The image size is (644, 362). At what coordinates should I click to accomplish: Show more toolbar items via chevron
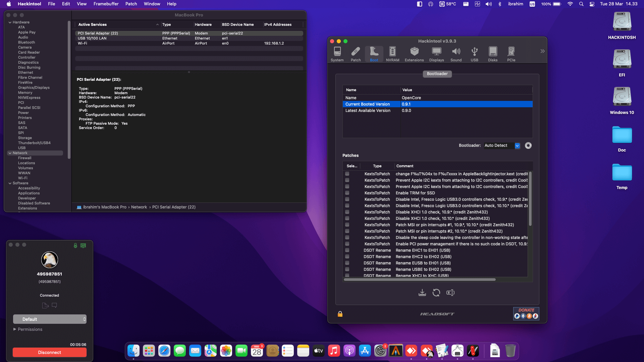click(542, 51)
